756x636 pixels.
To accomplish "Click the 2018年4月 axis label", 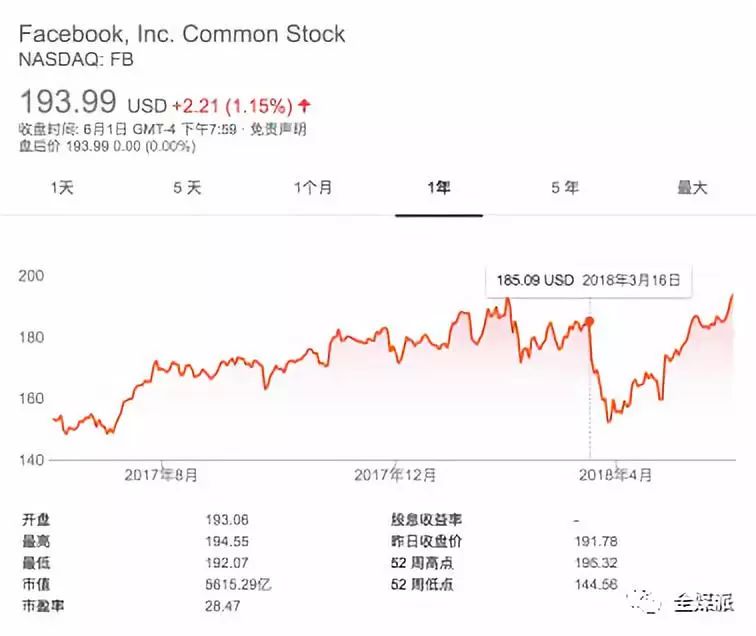I will 613,475.
